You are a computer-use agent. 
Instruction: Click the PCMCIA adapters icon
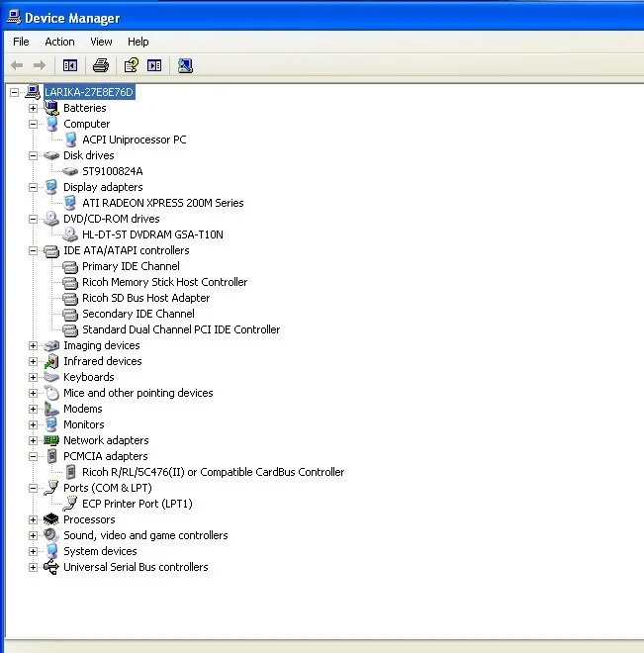(x=51, y=456)
